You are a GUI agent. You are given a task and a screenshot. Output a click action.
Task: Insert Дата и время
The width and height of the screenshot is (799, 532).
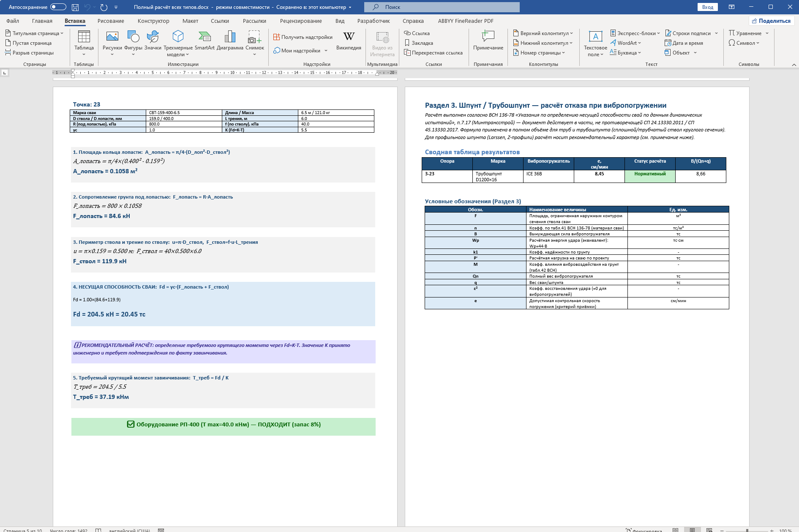pos(684,43)
